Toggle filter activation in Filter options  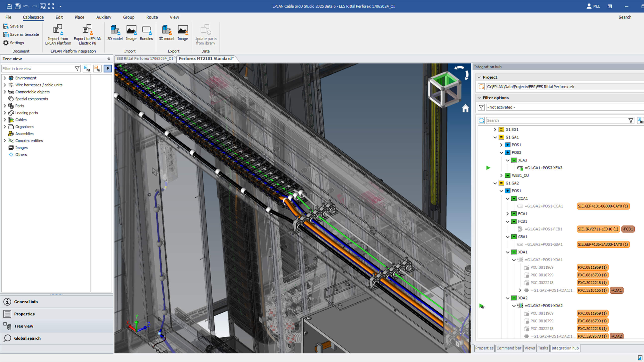coord(481,107)
